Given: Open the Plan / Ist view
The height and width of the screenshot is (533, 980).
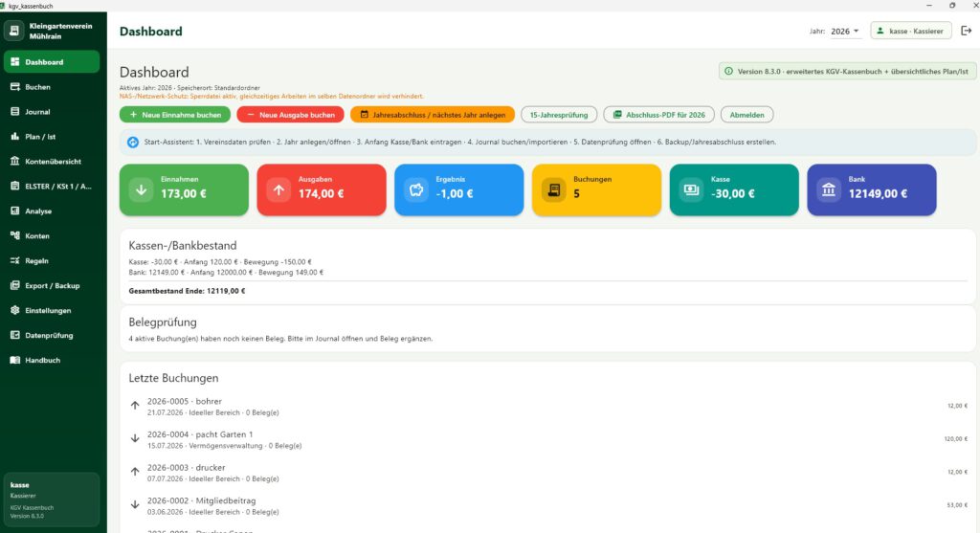Looking at the screenshot, I should (x=52, y=136).
